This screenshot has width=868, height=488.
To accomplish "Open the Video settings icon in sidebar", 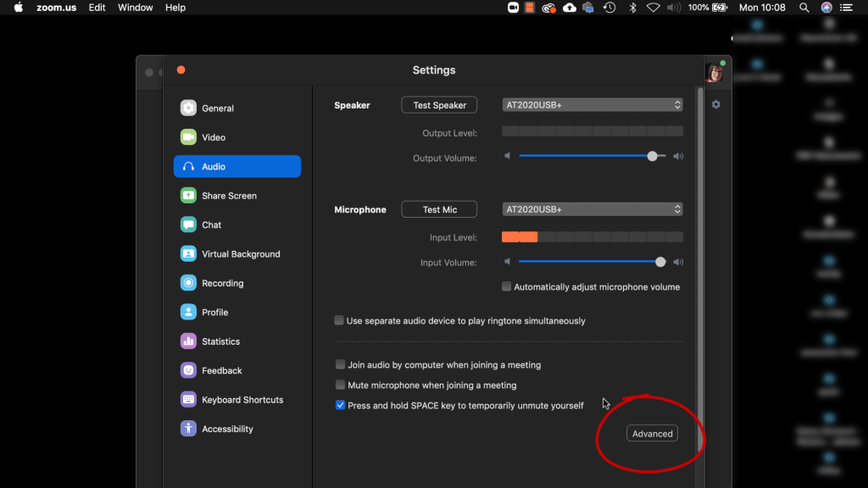I will click(188, 137).
